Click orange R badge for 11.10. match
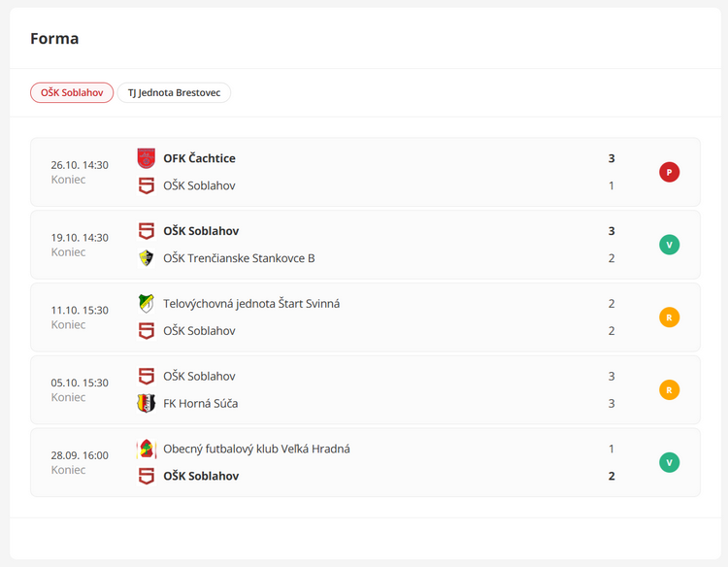The width and height of the screenshot is (728, 567). pyautogui.click(x=669, y=317)
